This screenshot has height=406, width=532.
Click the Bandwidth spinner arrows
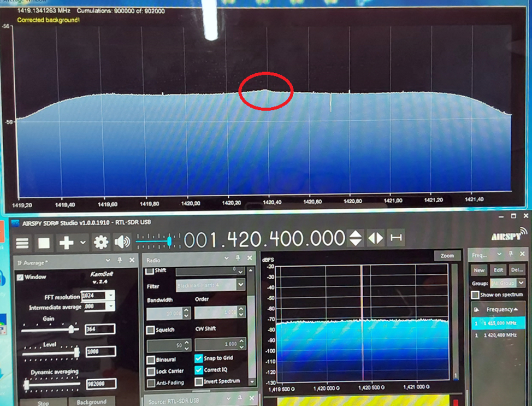[186, 313]
